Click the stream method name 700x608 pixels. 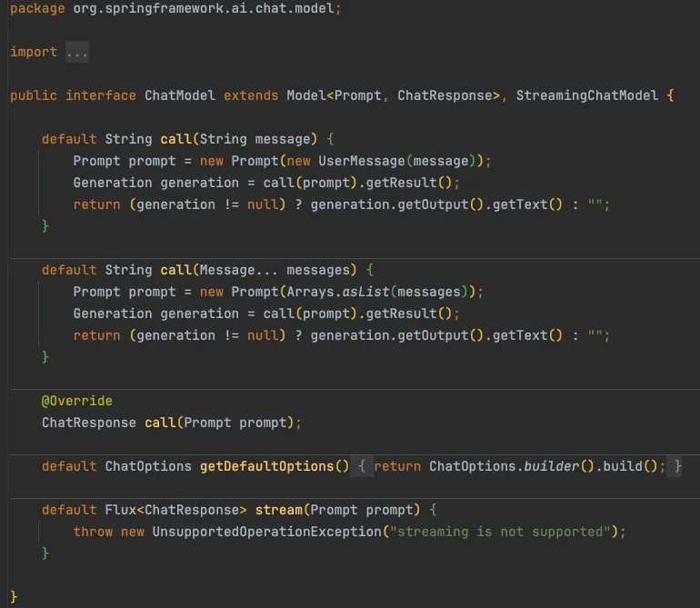pyautogui.click(x=278, y=510)
